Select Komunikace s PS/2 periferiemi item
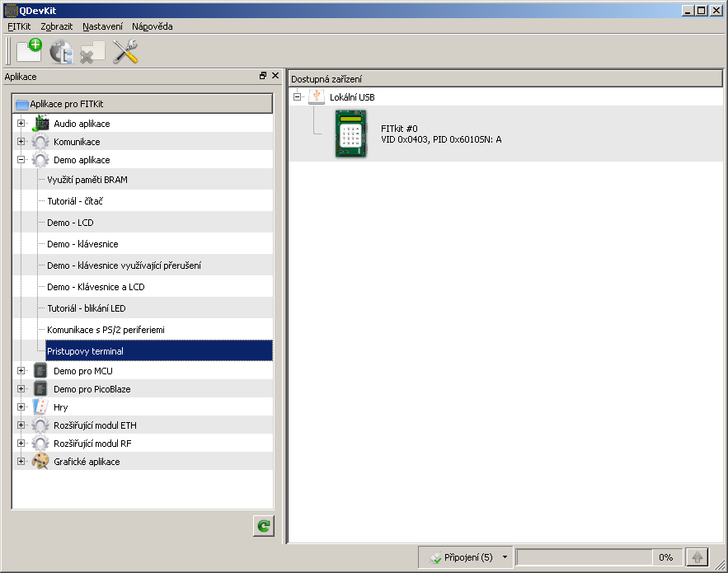 coord(106,329)
